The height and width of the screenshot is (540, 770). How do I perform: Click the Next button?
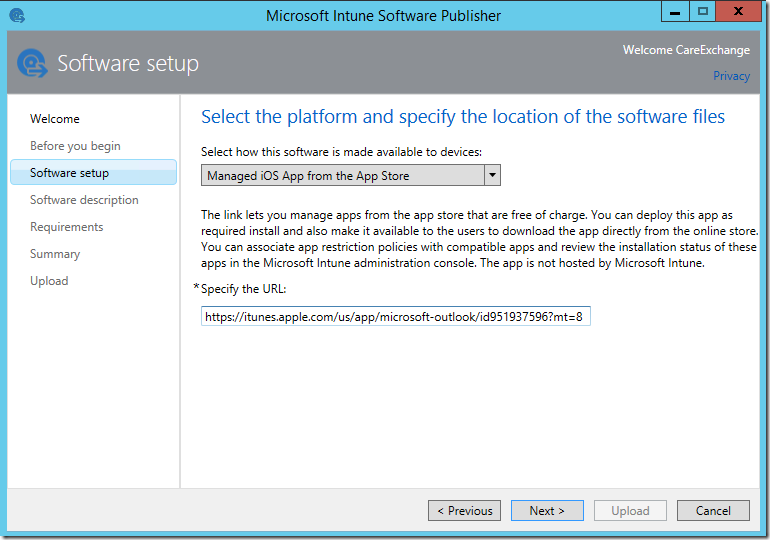(x=547, y=511)
